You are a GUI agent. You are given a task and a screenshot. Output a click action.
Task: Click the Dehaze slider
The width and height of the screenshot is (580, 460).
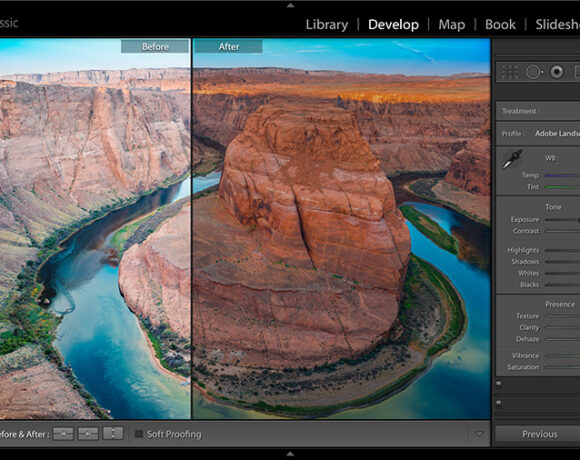click(x=563, y=339)
